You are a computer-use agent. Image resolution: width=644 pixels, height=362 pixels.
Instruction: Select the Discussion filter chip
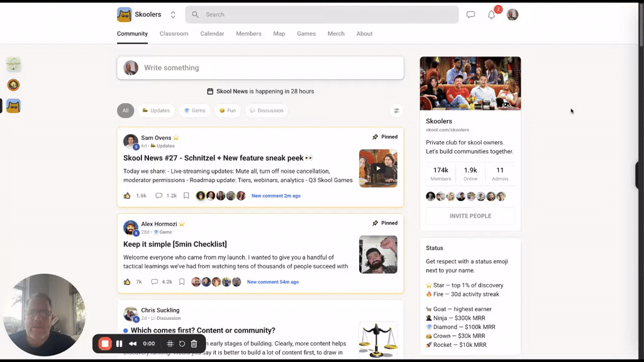(267, 111)
